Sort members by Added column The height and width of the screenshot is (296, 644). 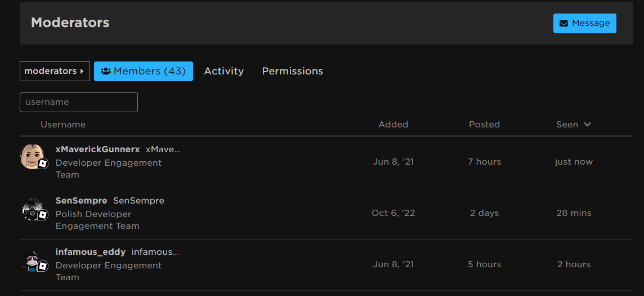pyautogui.click(x=393, y=125)
